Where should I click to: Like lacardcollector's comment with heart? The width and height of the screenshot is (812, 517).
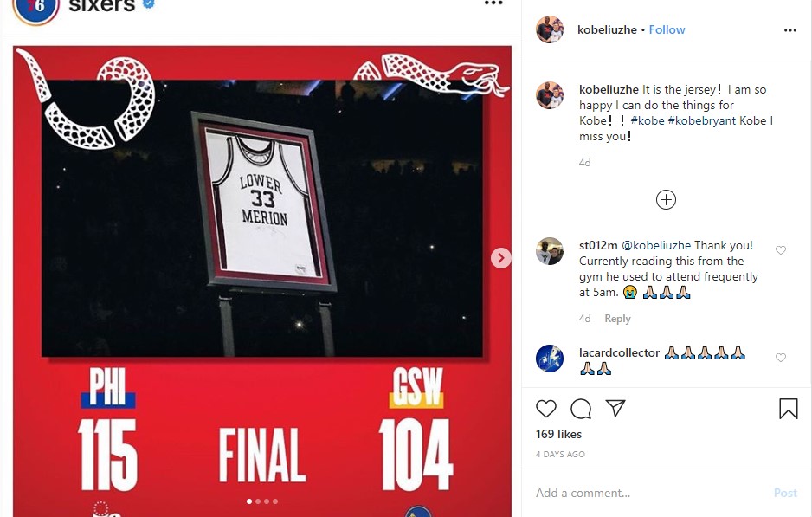[781, 358]
